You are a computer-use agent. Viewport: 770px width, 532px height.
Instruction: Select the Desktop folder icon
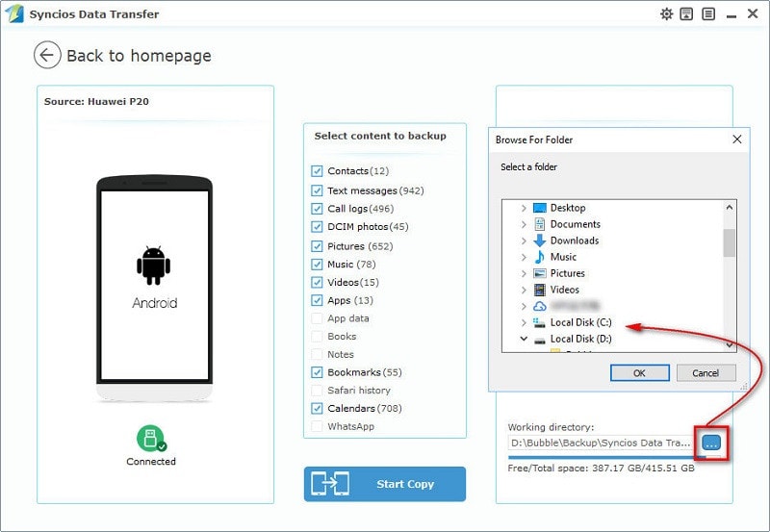click(x=540, y=208)
